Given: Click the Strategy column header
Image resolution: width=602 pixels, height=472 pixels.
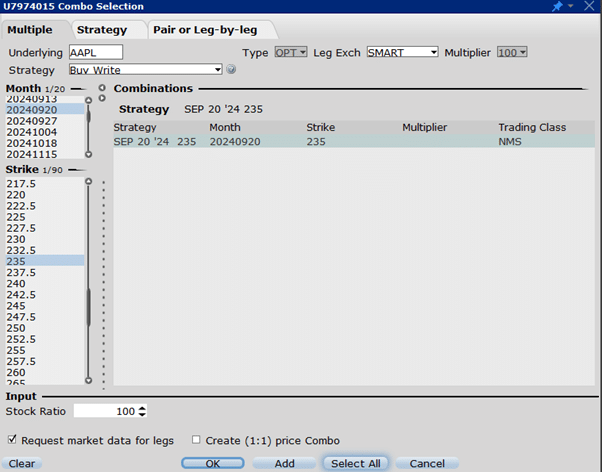Looking at the screenshot, I should click(x=135, y=127).
